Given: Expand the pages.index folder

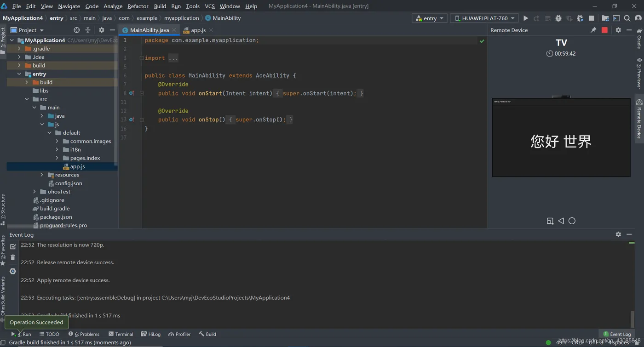Looking at the screenshot, I should [57, 158].
